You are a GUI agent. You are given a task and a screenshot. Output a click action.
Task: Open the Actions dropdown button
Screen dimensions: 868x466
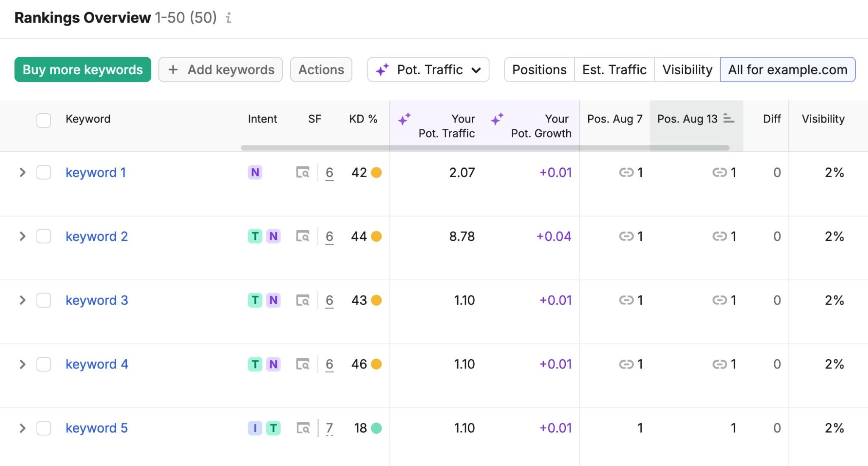pos(321,70)
